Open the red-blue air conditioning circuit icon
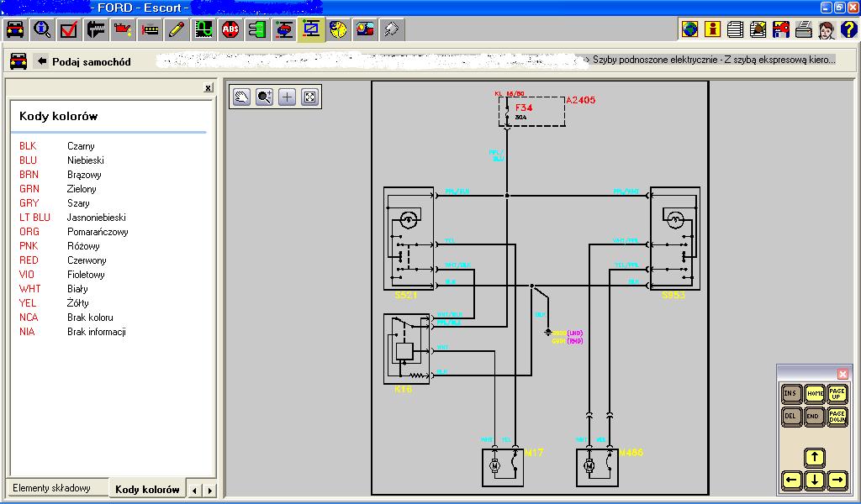Screen dimensions: 861x504 284,29
